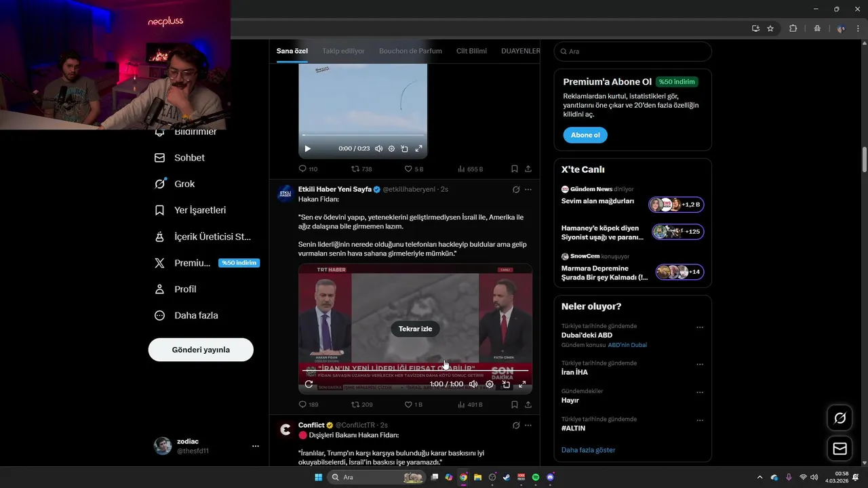This screenshot has width=868, height=488.
Task: Click the Ara search field on X
Action: pos(633,52)
